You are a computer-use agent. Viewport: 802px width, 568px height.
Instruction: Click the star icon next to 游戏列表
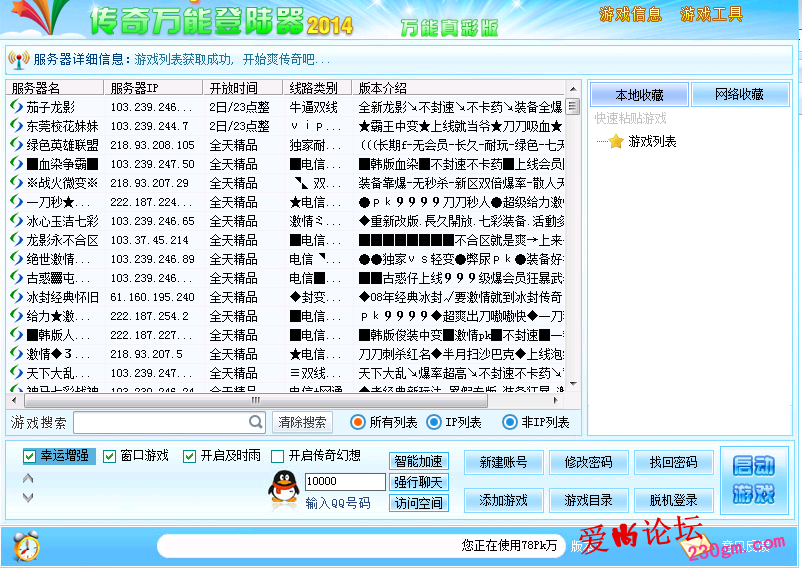pyautogui.click(x=616, y=141)
